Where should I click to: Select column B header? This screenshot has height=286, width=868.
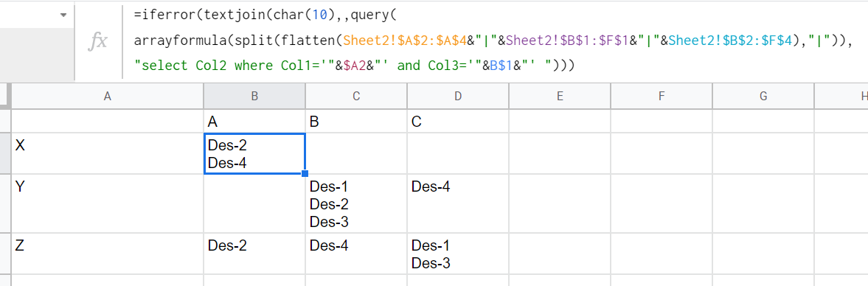(x=254, y=97)
